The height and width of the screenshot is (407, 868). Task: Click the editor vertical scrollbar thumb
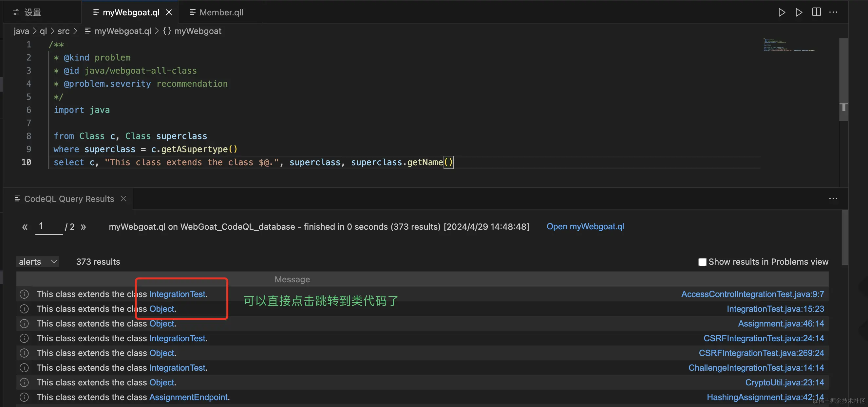point(843,79)
